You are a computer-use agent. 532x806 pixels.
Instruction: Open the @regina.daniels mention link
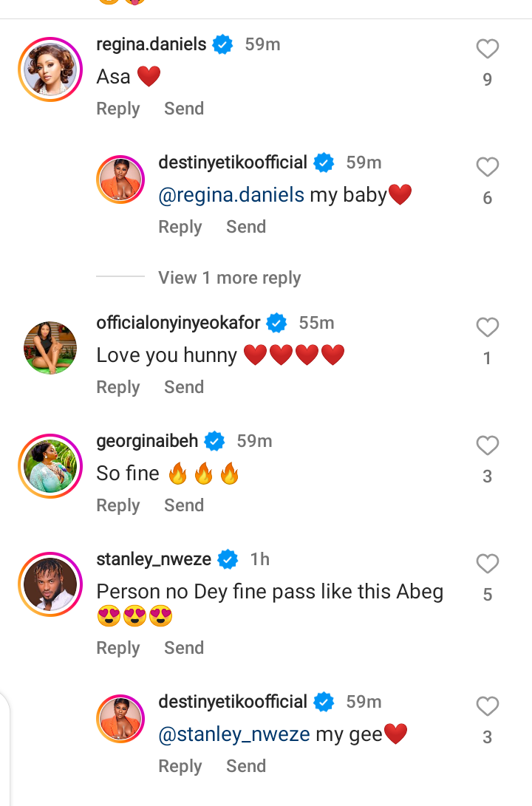[x=231, y=195]
